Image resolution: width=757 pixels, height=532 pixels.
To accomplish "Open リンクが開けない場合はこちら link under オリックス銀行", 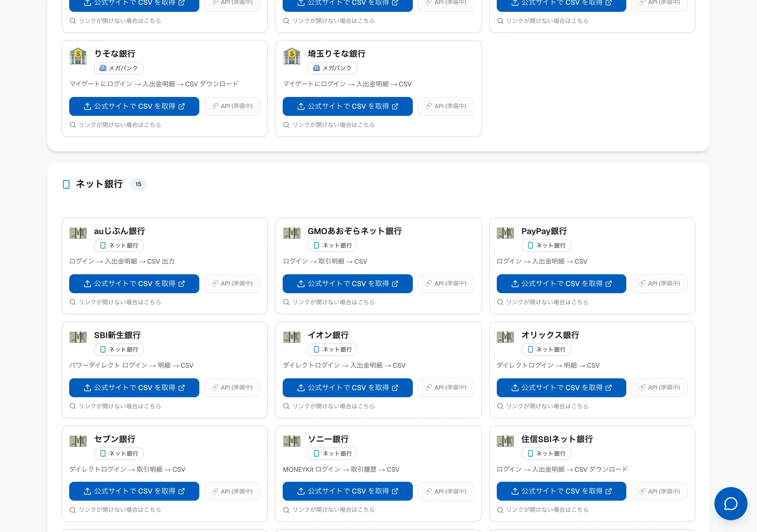I will 547,406.
